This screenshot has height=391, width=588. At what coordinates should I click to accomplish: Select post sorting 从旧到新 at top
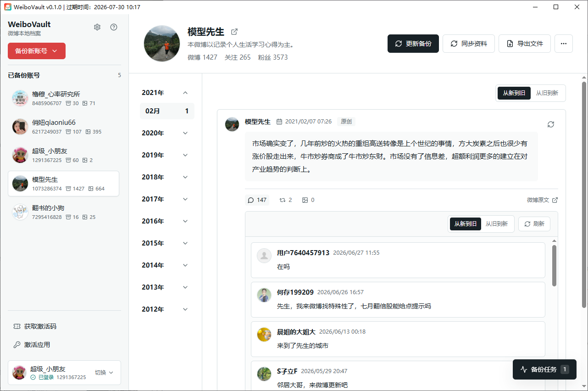tap(547, 93)
